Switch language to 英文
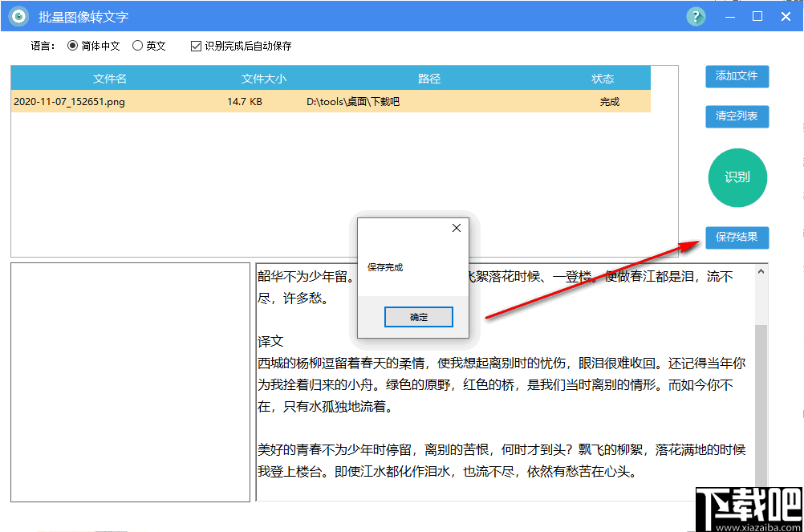This screenshot has width=804, height=532. pyautogui.click(x=136, y=46)
